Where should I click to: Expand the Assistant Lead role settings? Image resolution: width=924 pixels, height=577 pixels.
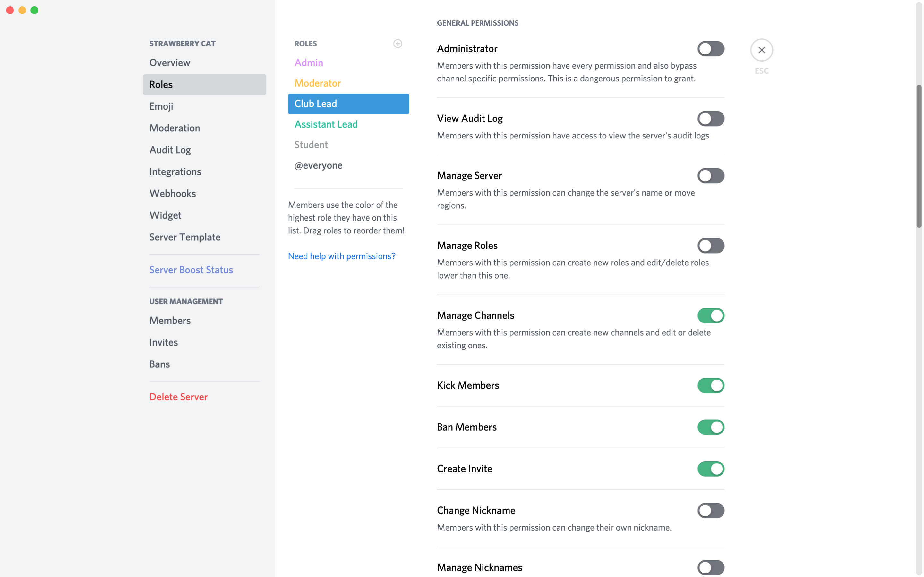coord(326,124)
